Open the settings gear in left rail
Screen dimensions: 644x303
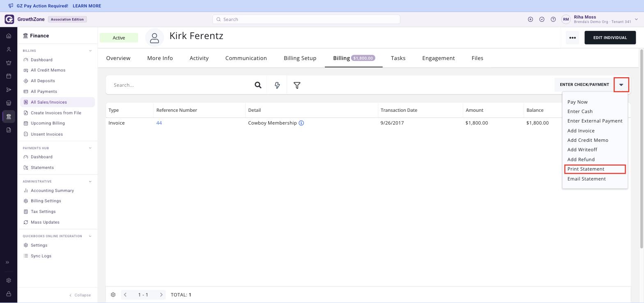(x=9, y=280)
